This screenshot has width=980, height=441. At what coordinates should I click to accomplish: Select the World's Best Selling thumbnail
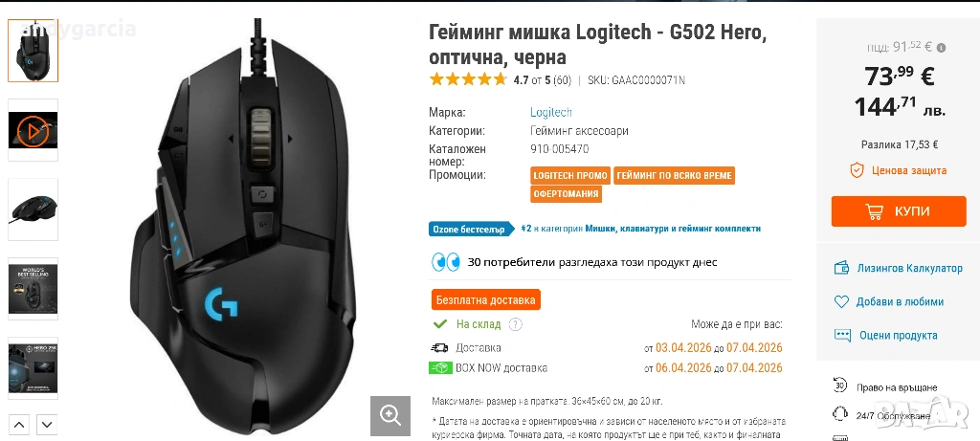tap(33, 289)
